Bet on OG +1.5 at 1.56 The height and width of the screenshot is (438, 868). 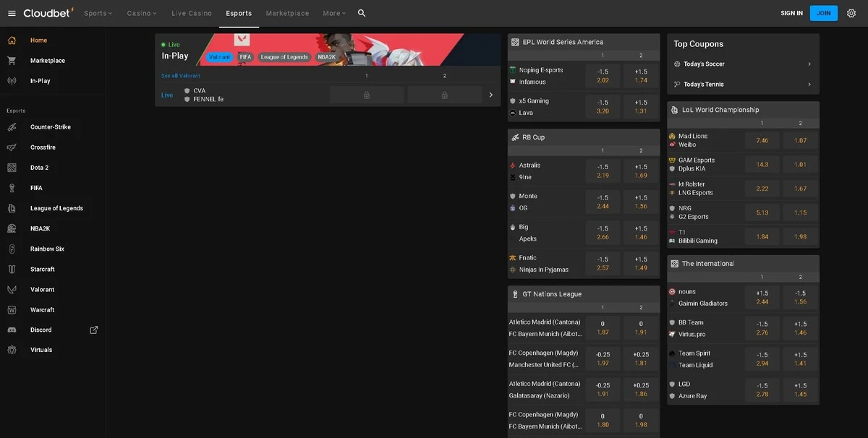(x=640, y=202)
